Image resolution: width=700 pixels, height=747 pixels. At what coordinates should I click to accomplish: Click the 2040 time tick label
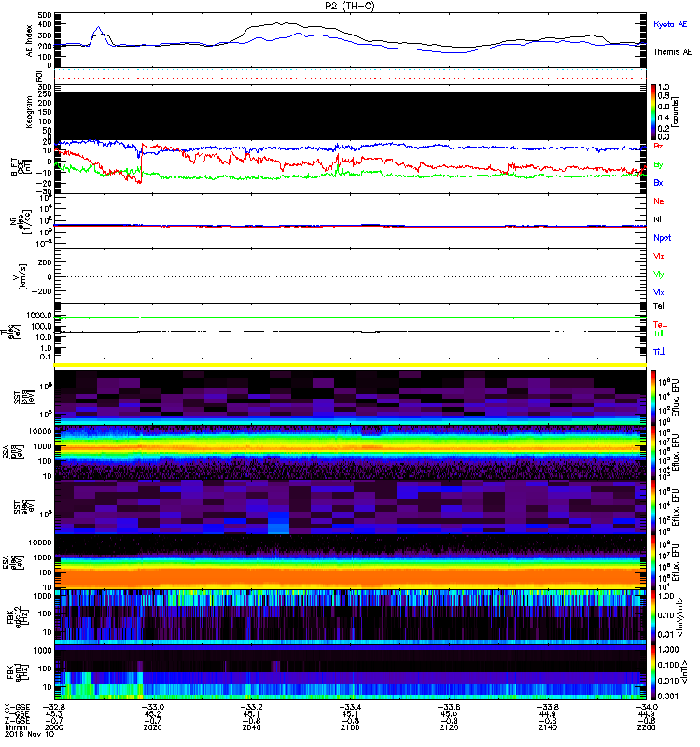(251, 727)
